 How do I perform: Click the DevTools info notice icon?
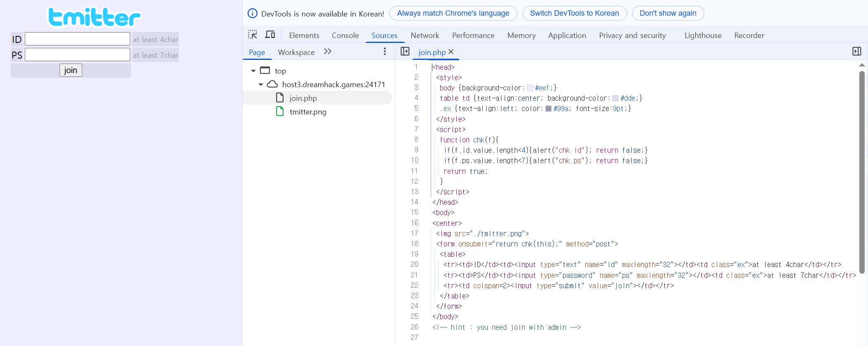click(x=252, y=13)
